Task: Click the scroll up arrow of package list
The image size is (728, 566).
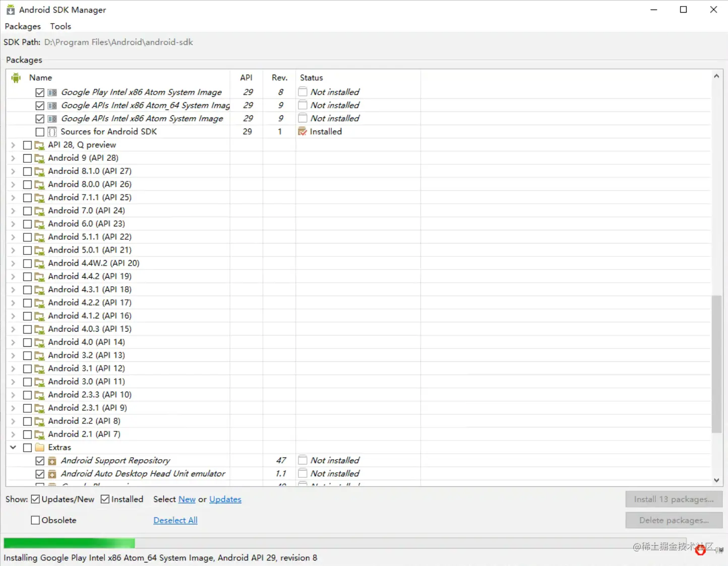Action: click(x=716, y=76)
